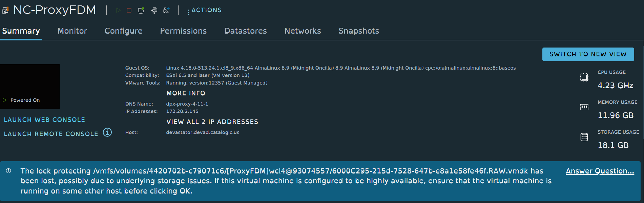Click the red Power Off (stop) icon
The image size is (644, 203).
129,11
